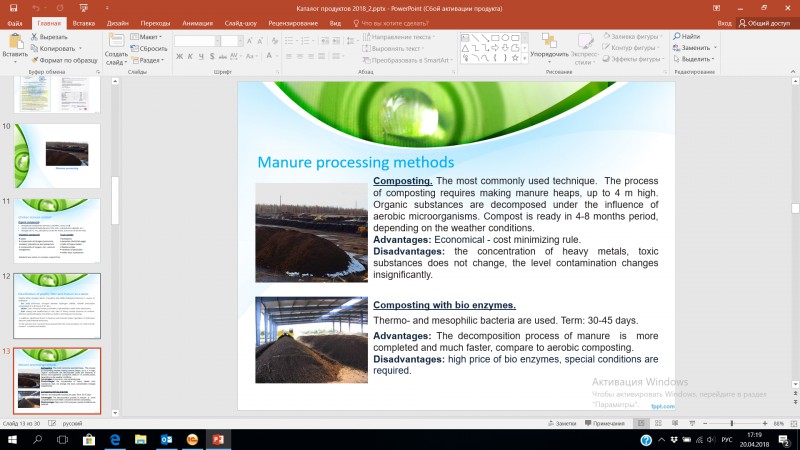Start slideshow from beginning via quick access icon
The width and height of the screenshot is (800, 450).
84,8
